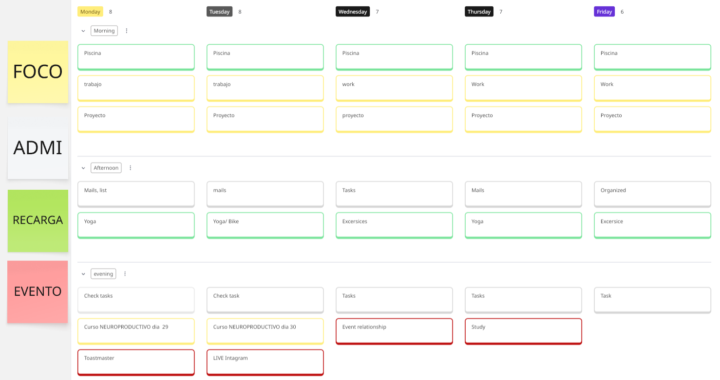Open Afternoon group options menu

[x=130, y=168]
